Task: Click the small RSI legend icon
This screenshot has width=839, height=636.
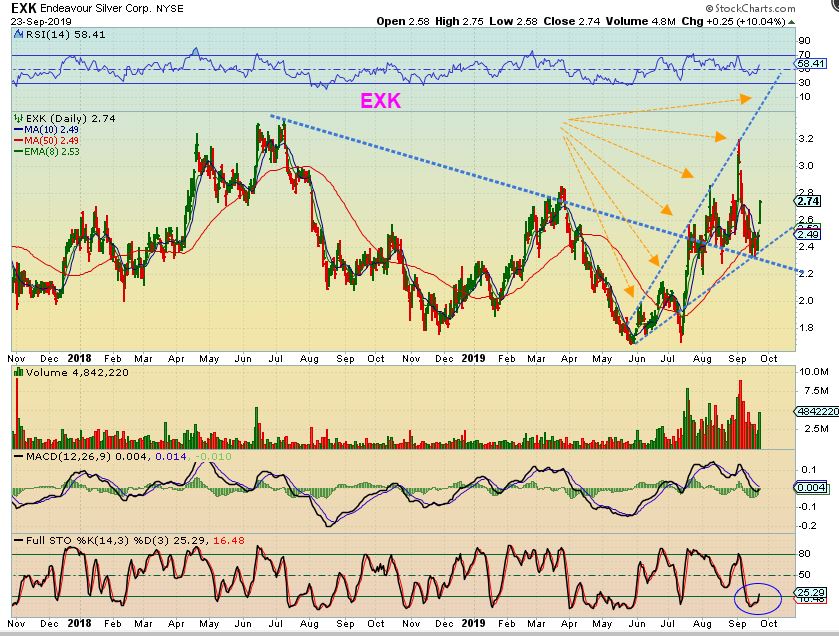Action: click(19, 35)
